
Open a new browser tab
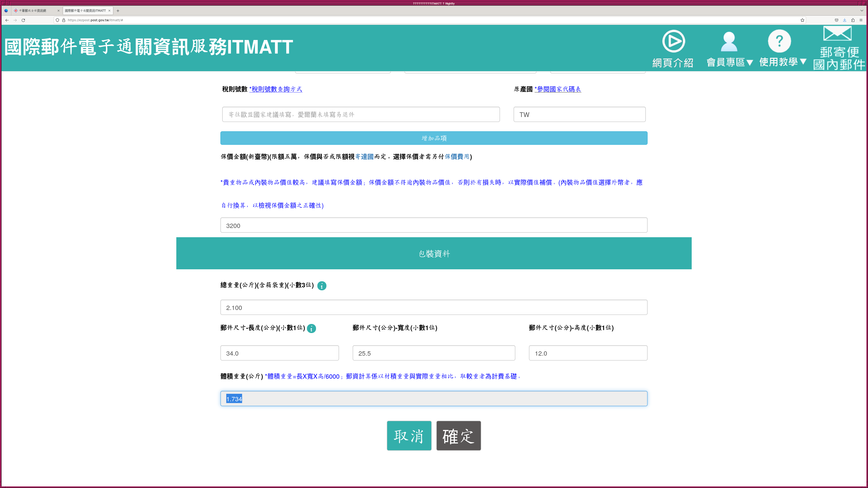pos(118,11)
